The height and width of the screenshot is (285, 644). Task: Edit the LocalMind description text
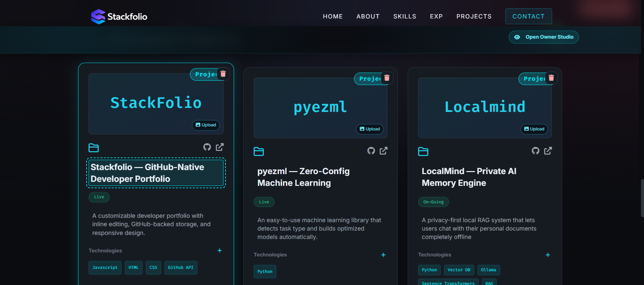479,229
